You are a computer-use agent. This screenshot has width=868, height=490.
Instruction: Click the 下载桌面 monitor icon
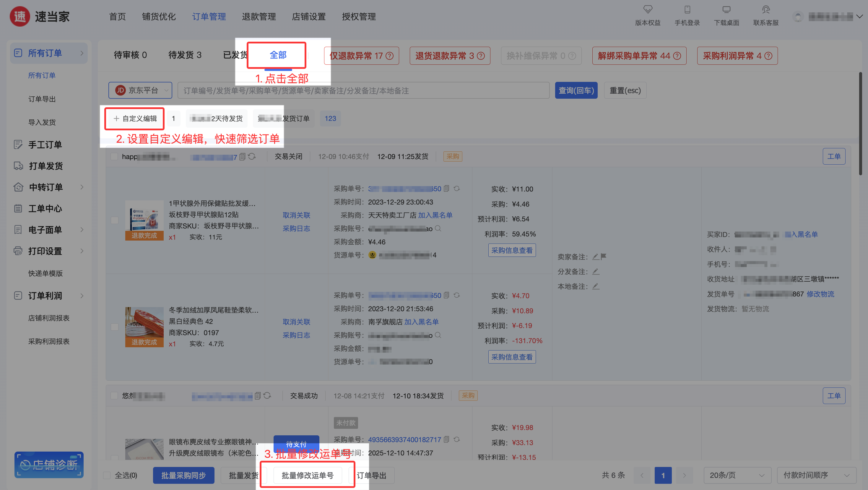pyautogui.click(x=726, y=9)
